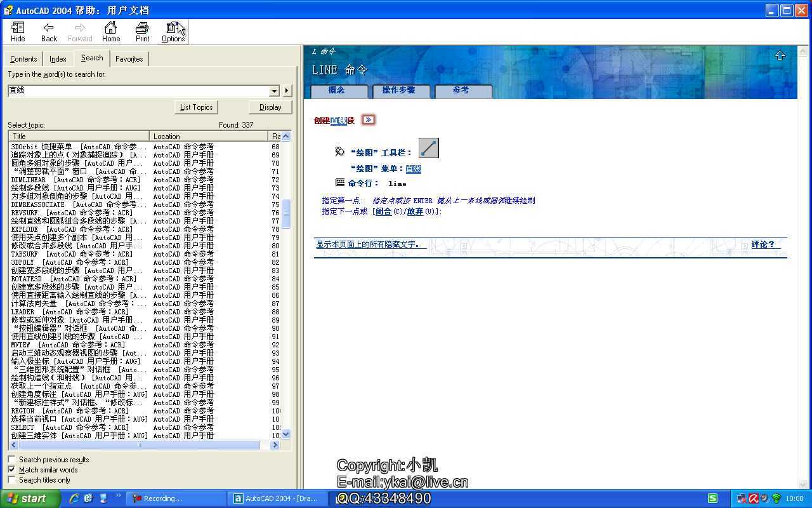The height and width of the screenshot is (508, 812).
Task: Click the arrow button next to search box
Action: (x=287, y=91)
